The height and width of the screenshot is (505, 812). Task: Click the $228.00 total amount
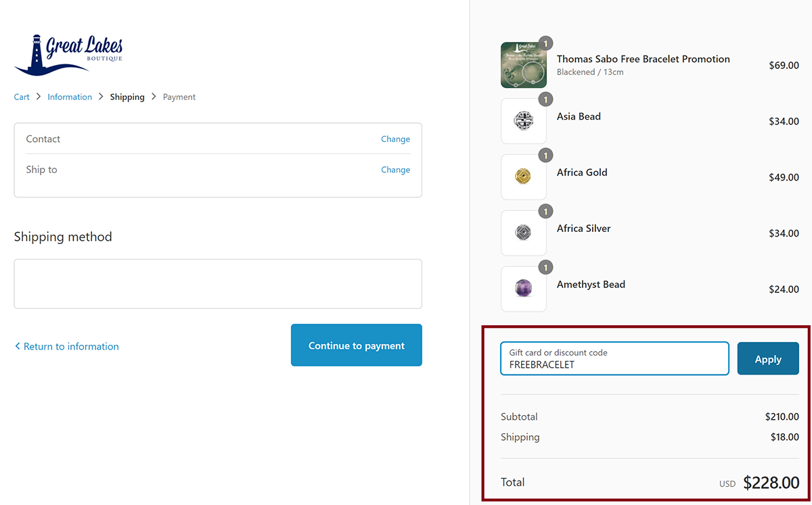click(771, 483)
